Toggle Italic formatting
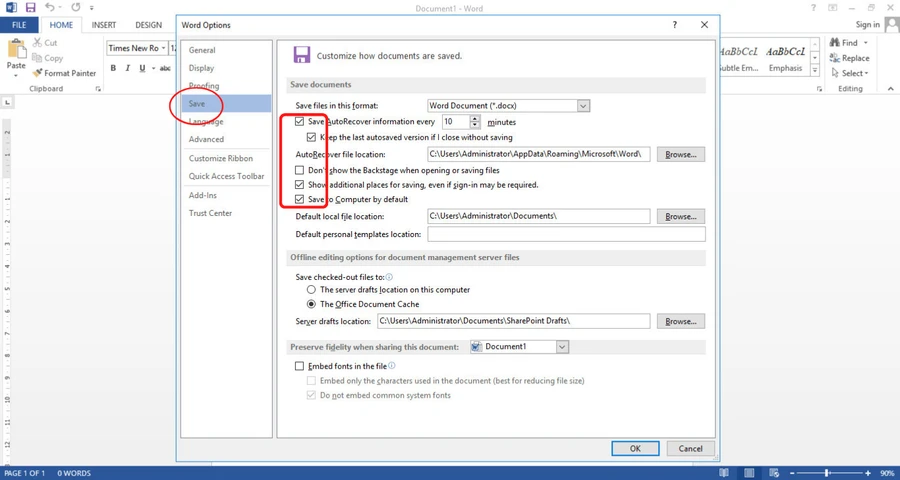 click(128, 68)
